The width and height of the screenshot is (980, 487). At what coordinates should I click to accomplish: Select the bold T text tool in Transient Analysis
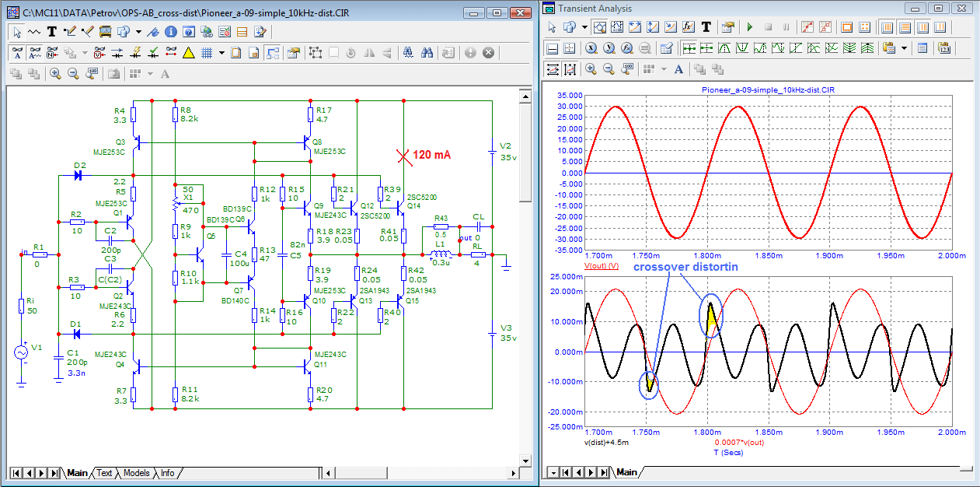pos(706,27)
